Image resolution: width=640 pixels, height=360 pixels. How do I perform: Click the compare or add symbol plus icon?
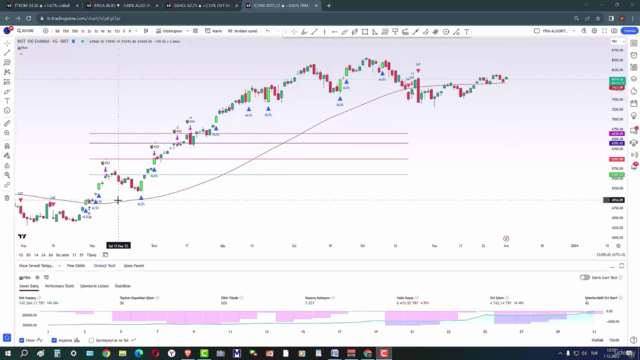45,31
